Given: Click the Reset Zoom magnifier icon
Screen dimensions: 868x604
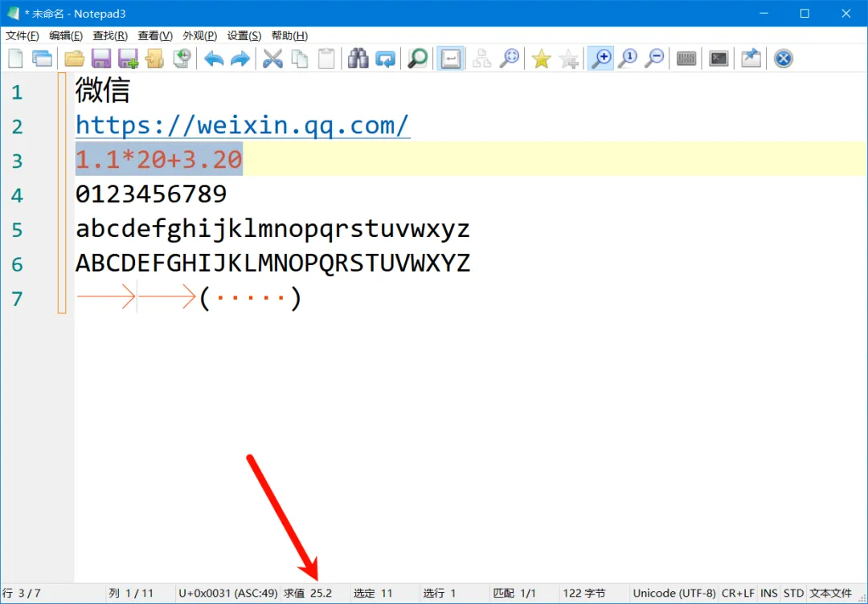Looking at the screenshot, I should 628,59.
